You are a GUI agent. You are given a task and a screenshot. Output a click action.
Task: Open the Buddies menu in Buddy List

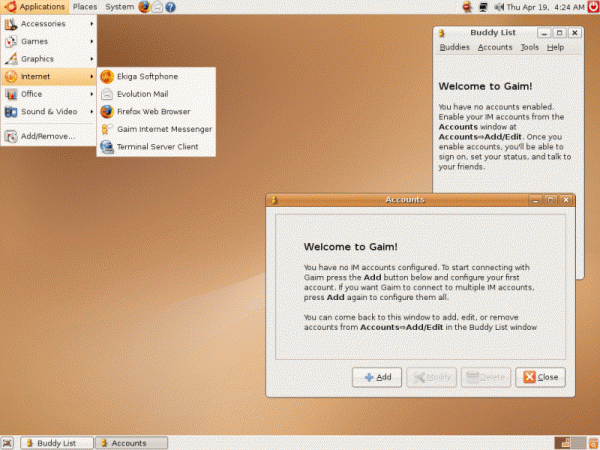(x=454, y=47)
